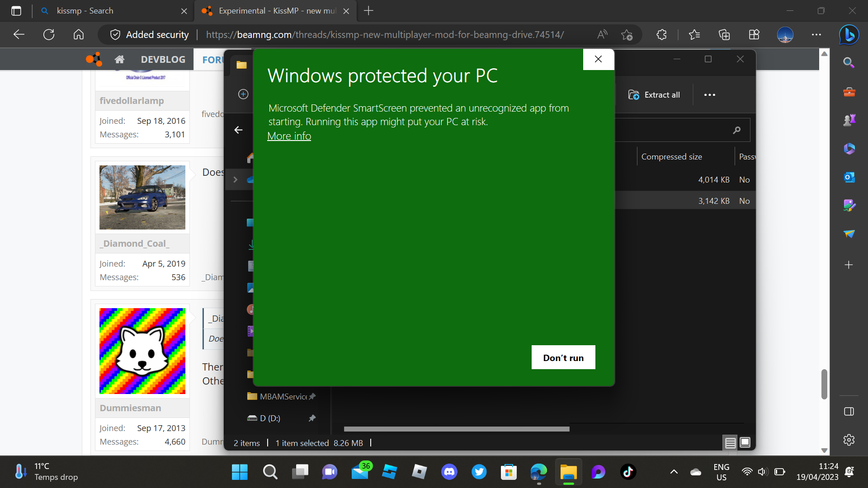
Task: Open the DEVBLOG menu item
Action: 163,60
